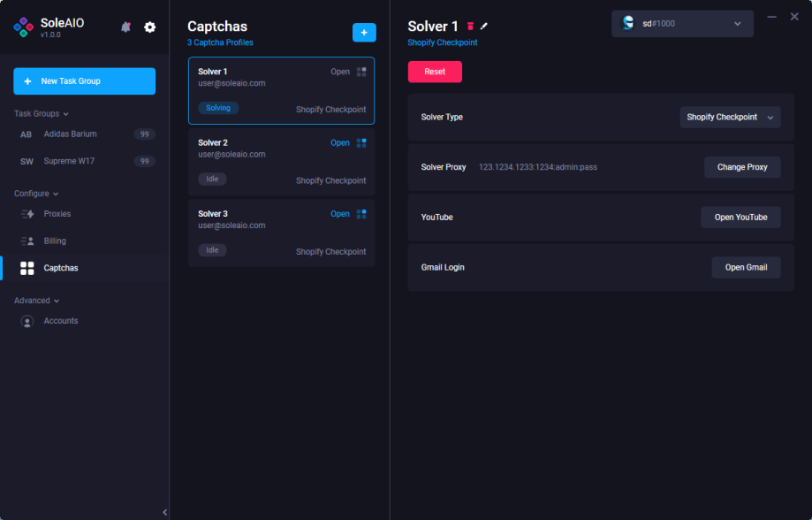Select the Solver 1 profile card
Viewport: 812px width, 520px height.
(x=281, y=91)
